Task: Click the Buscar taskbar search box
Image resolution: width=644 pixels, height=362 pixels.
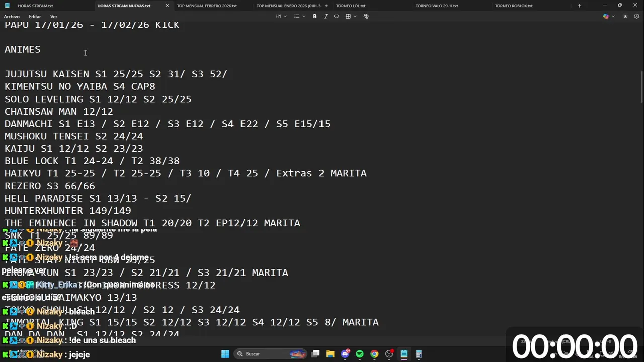Action: [270, 354]
